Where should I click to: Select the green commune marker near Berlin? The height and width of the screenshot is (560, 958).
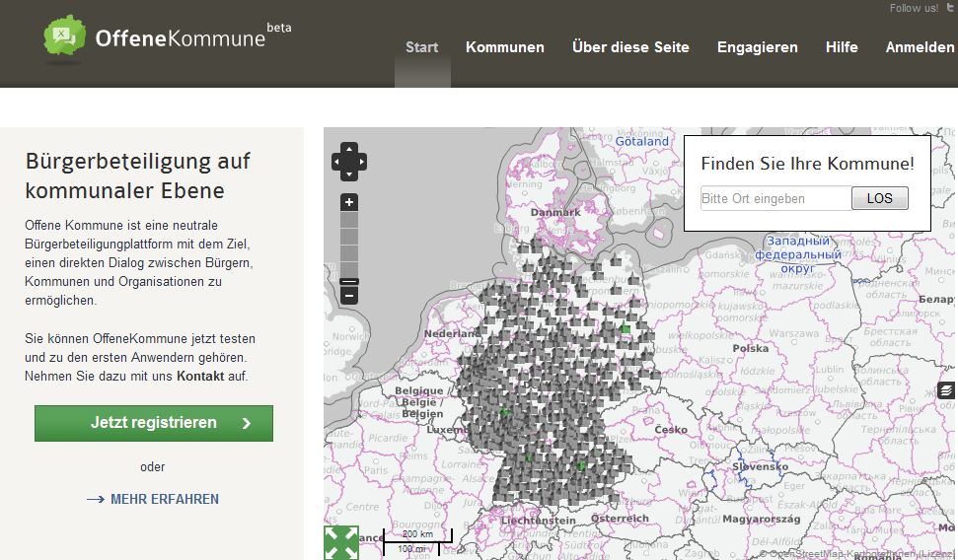(626, 329)
